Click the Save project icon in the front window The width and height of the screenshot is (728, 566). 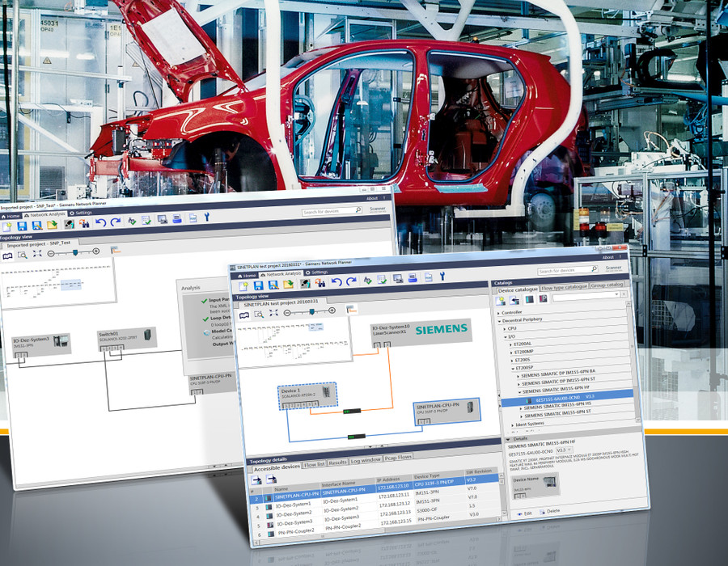(258, 285)
